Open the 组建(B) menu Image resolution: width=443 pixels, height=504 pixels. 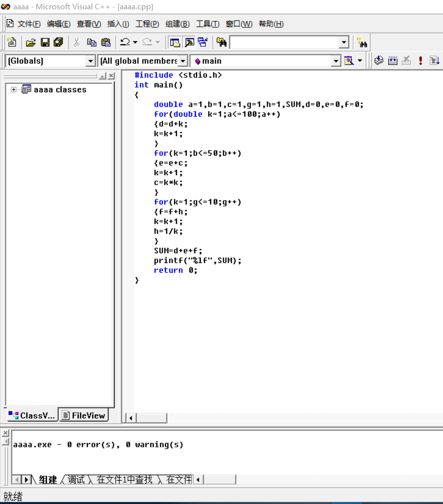coord(178,24)
